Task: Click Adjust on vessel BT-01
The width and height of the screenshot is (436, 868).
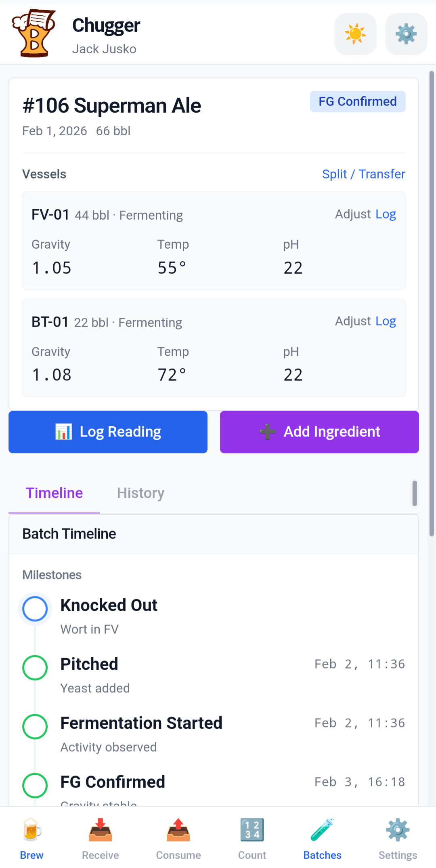Action: click(x=353, y=321)
